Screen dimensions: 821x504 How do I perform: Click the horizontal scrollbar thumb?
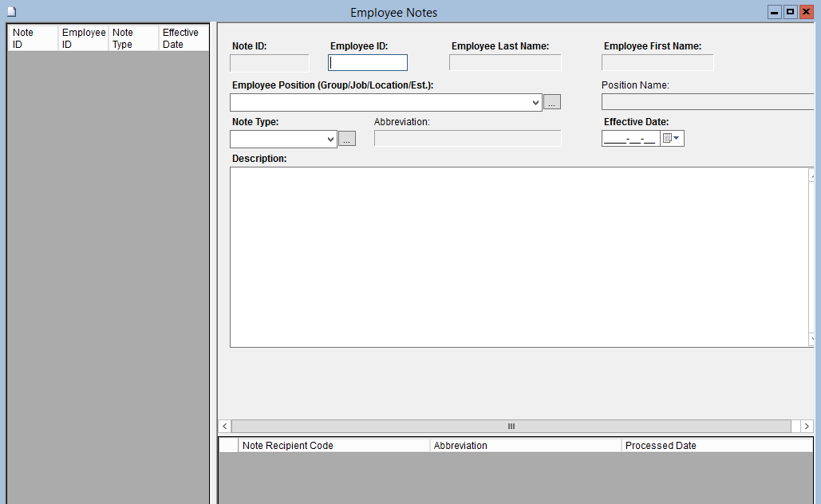511,427
